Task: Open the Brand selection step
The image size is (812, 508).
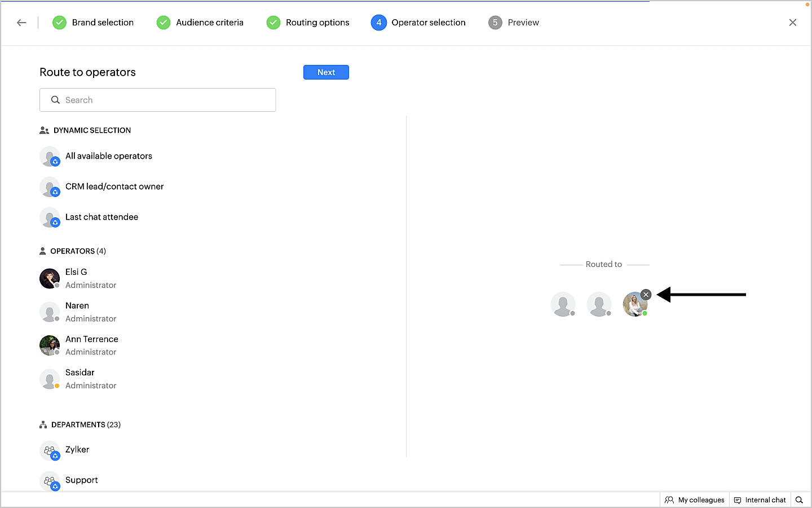Action: pyautogui.click(x=93, y=23)
